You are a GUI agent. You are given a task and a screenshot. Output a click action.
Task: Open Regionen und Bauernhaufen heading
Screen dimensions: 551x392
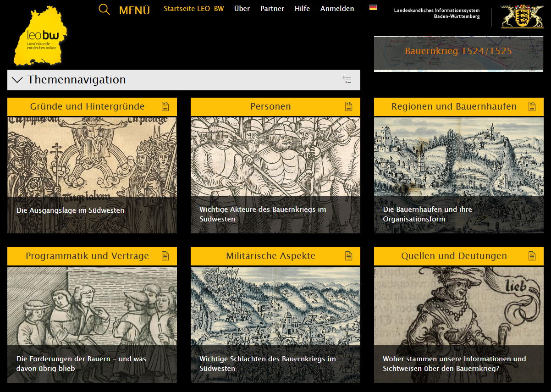(x=454, y=106)
